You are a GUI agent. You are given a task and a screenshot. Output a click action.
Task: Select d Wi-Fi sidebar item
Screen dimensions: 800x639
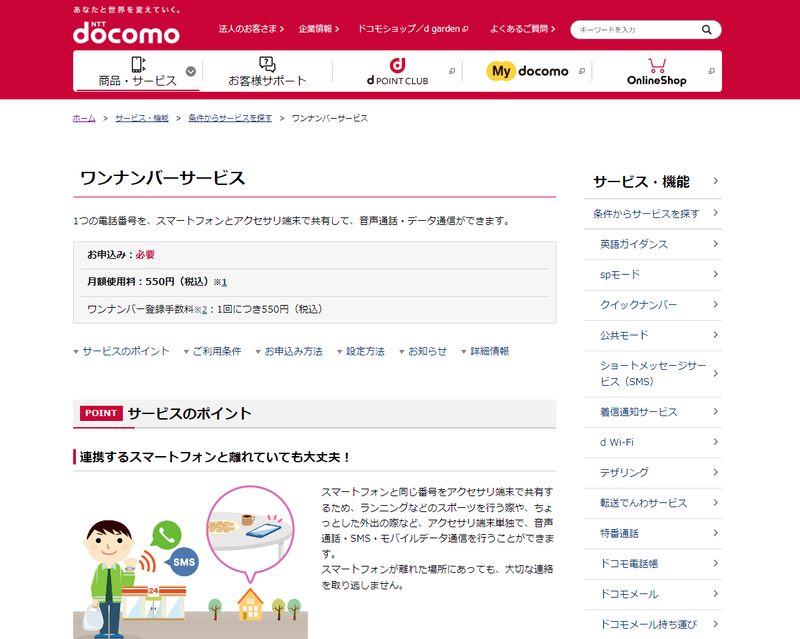617,442
